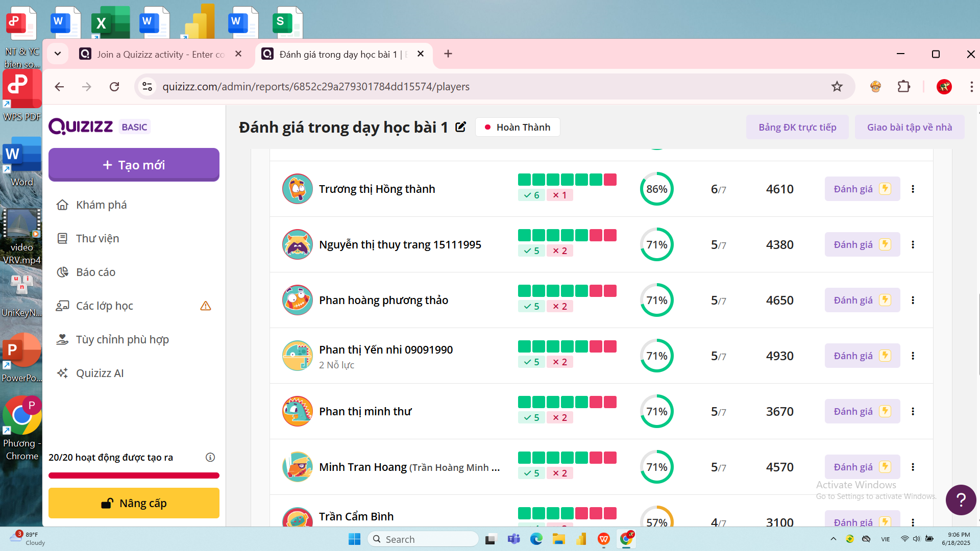This screenshot has width=980, height=551.
Task: Open more options menu for Phan thị minh thư
Action: pyautogui.click(x=913, y=411)
